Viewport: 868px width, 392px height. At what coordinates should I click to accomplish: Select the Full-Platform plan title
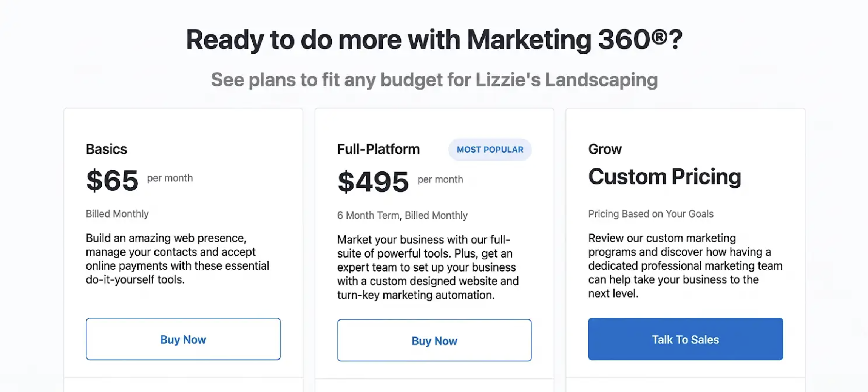tap(378, 149)
